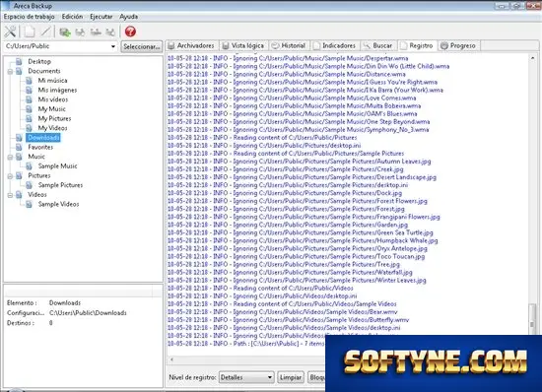This screenshot has width=542, height=392.
Task: Switch to the Vista lógica tab
Action: [243, 45]
